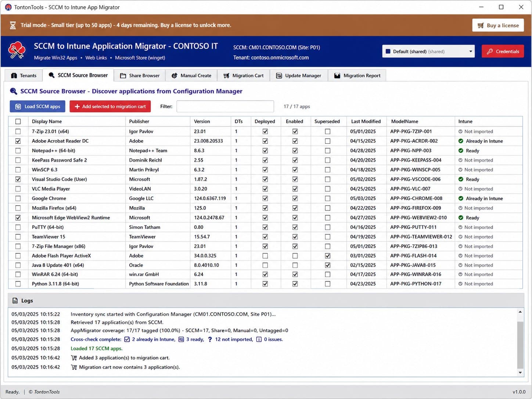Click version cell 124.0.6367.119

click(210, 198)
